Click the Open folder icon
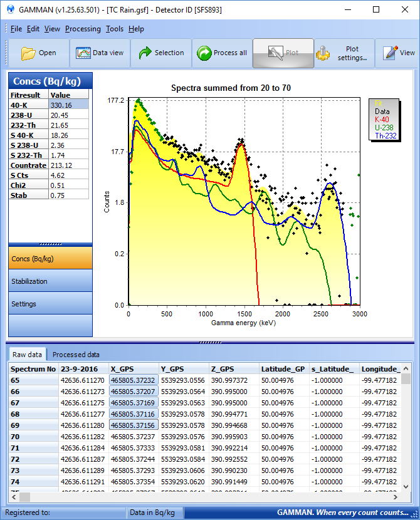Image resolution: width=420 pixels, height=520 pixels. (28, 53)
